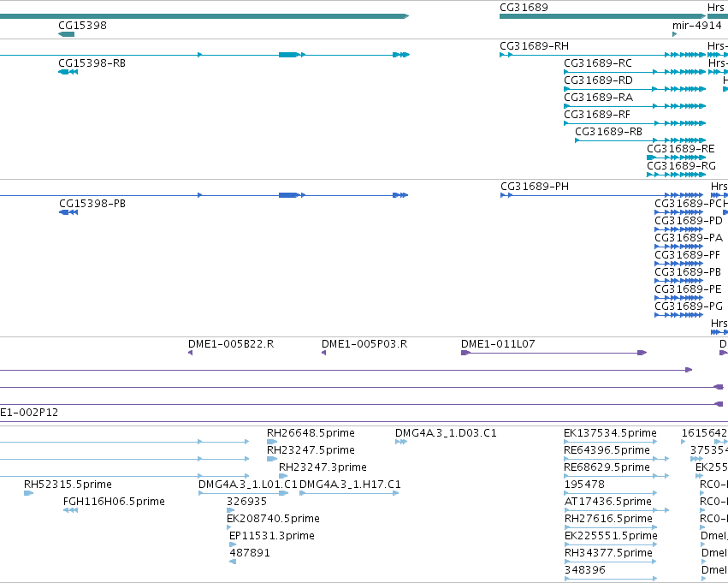Screen dimensions: 728x583
Task: Click the CG31689 gene label
Action: pyautogui.click(x=524, y=8)
